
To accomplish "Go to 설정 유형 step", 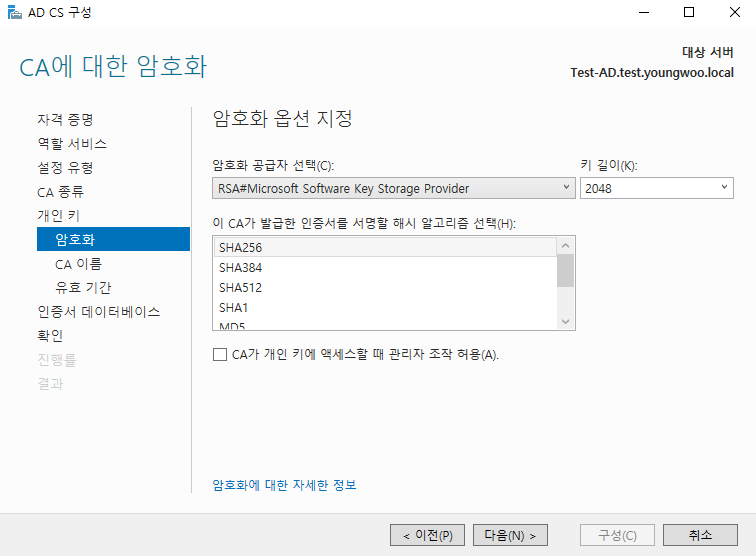I will point(65,168).
